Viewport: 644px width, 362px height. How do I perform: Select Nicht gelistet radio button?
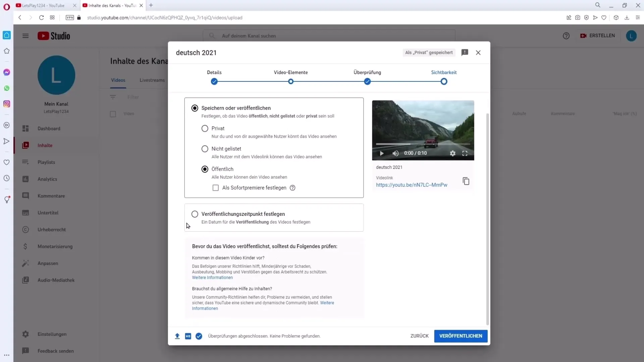pos(205,148)
